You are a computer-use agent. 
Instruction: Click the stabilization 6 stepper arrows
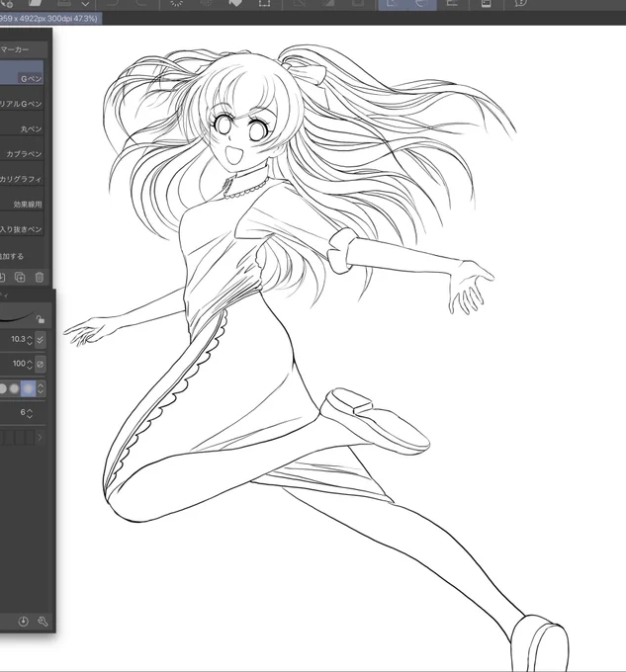point(30,413)
